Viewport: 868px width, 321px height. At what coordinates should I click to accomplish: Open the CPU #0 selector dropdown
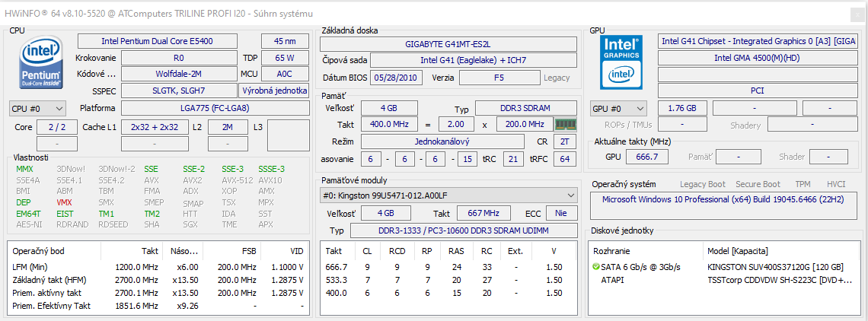37,109
